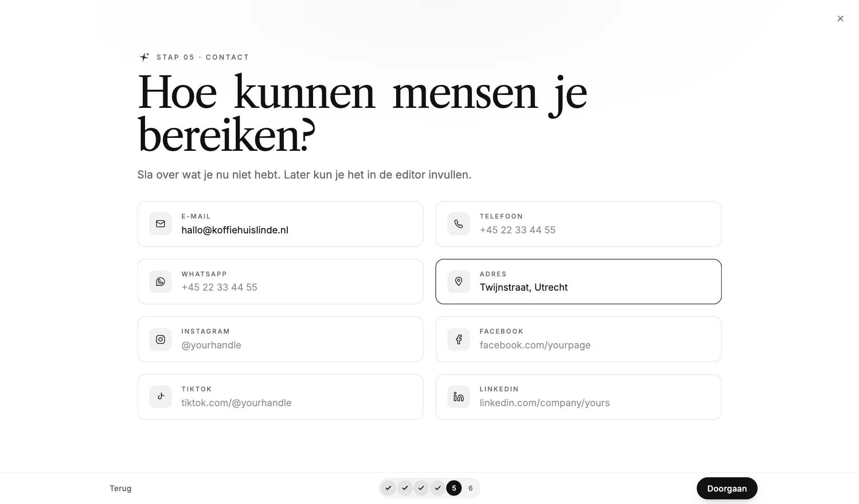The height and width of the screenshot is (504, 859).
Task: Click the Instagram camera icon
Action: (x=160, y=339)
